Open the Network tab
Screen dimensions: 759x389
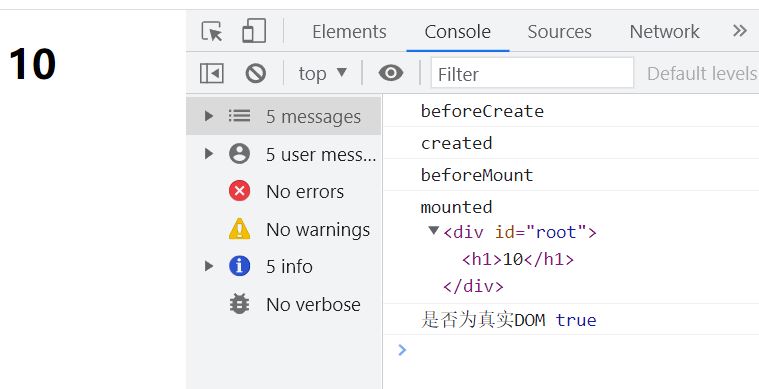664,32
